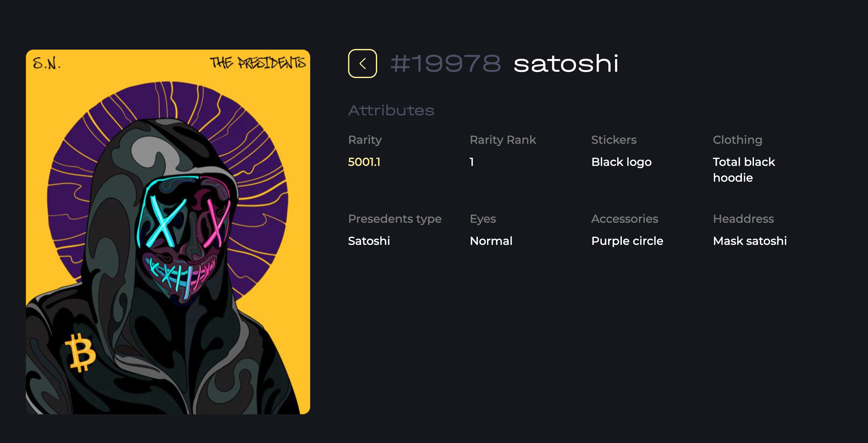Click the back chevron button
The image size is (868, 443).
pyautogui.click(x=362, y=64)
